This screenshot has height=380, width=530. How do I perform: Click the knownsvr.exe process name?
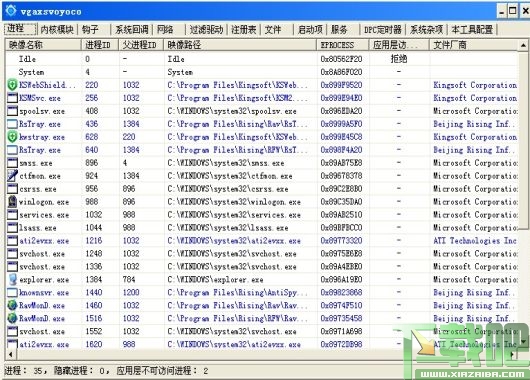point(44,293)
